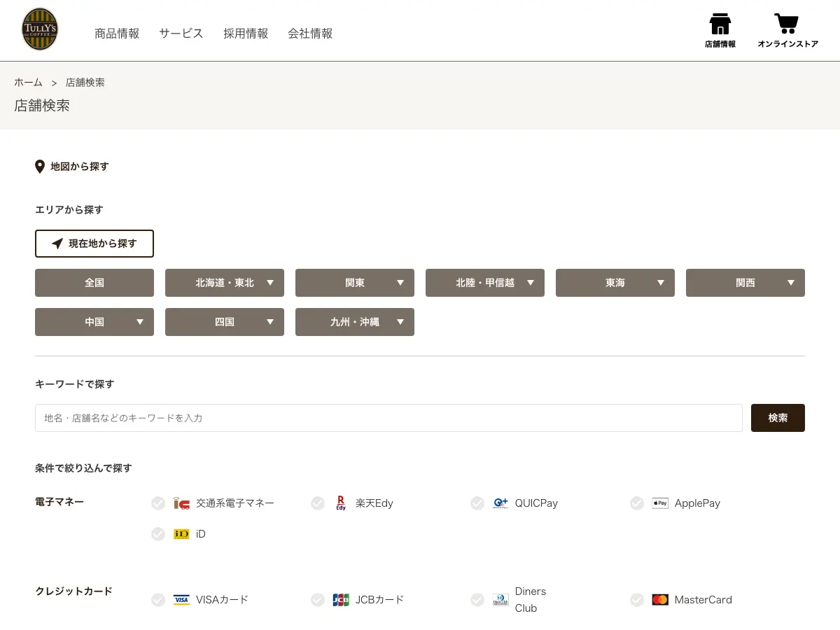Image resolution: width=840 pixels, height=630 pixels.
Task: Open the 採用情報 menu
Action: pos(246,34)
